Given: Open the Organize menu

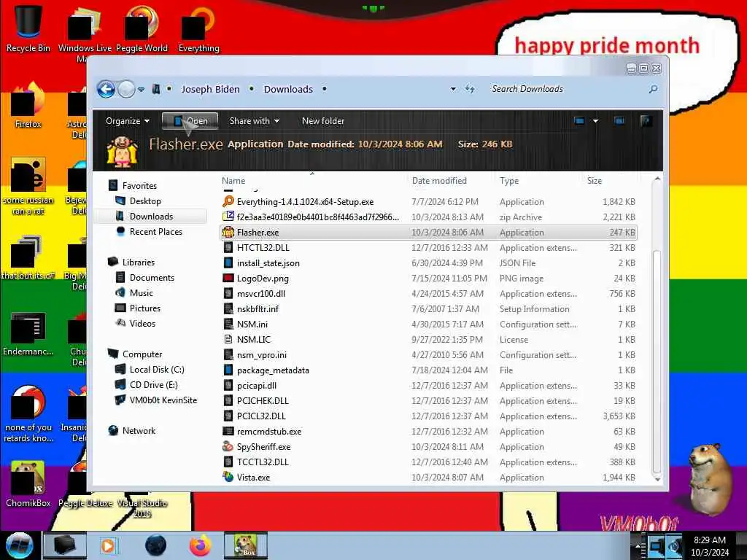Looking at the screenshot, I should (127, 121).
